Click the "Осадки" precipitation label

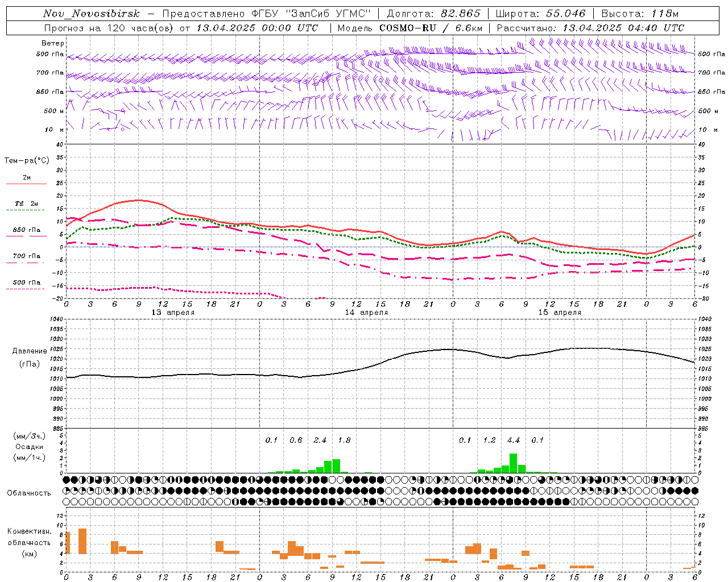tap(30, 447)
